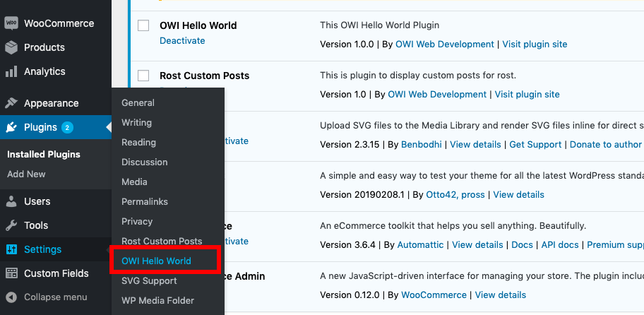
Task: Click the Custom Fields grid icon
Action: [x=11, y=273]
